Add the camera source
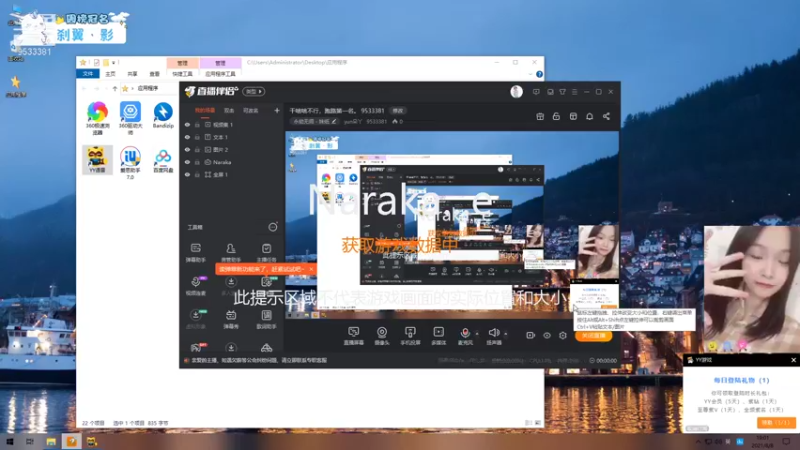800x450 pixels. (x=382, y=335)
